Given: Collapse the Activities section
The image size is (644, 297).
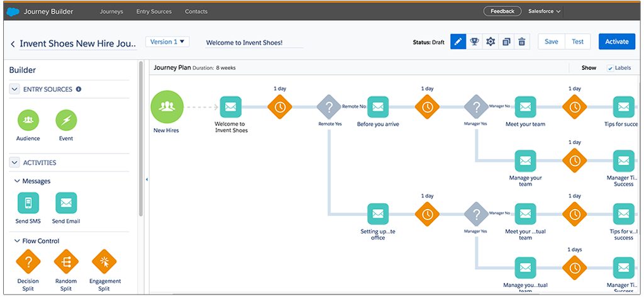Looking at the screenshot, I should (15, 163).
